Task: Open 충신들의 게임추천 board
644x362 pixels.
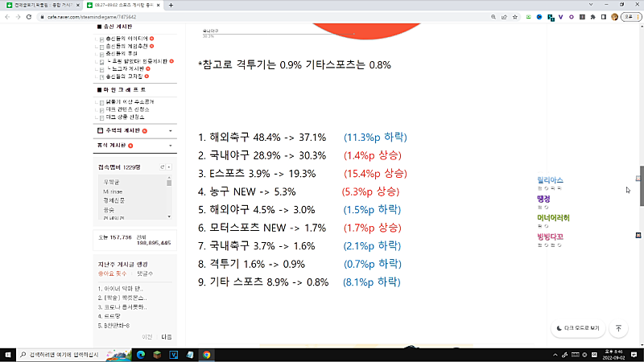Action: tap(126, 46)
